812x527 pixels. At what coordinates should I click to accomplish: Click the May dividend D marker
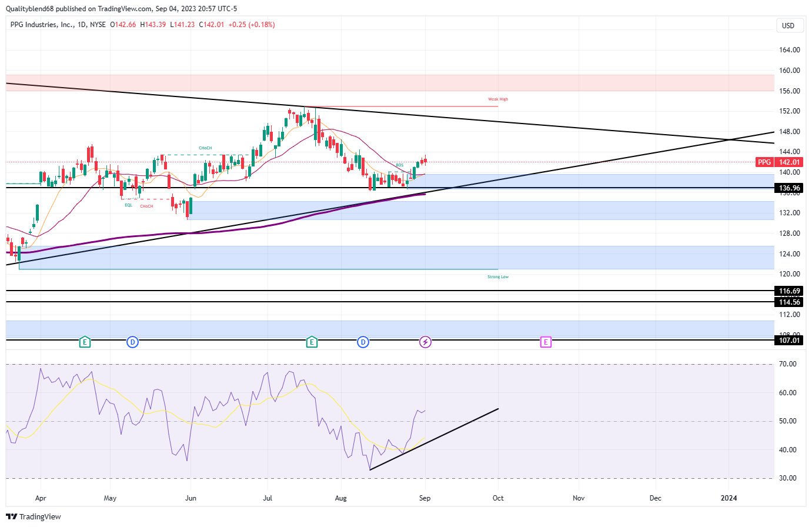133,342
